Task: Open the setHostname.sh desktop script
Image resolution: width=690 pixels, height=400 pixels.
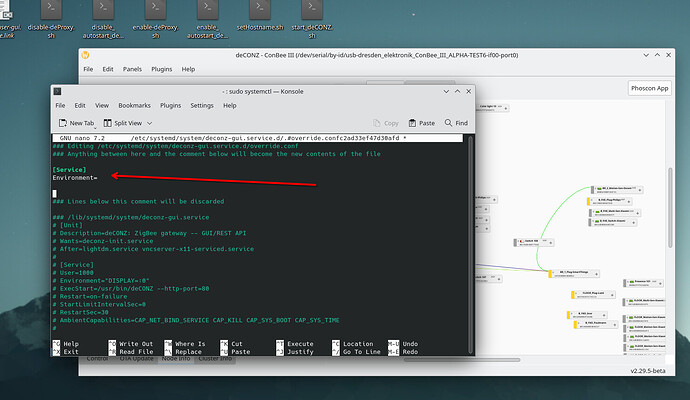Action: point(260,17)
